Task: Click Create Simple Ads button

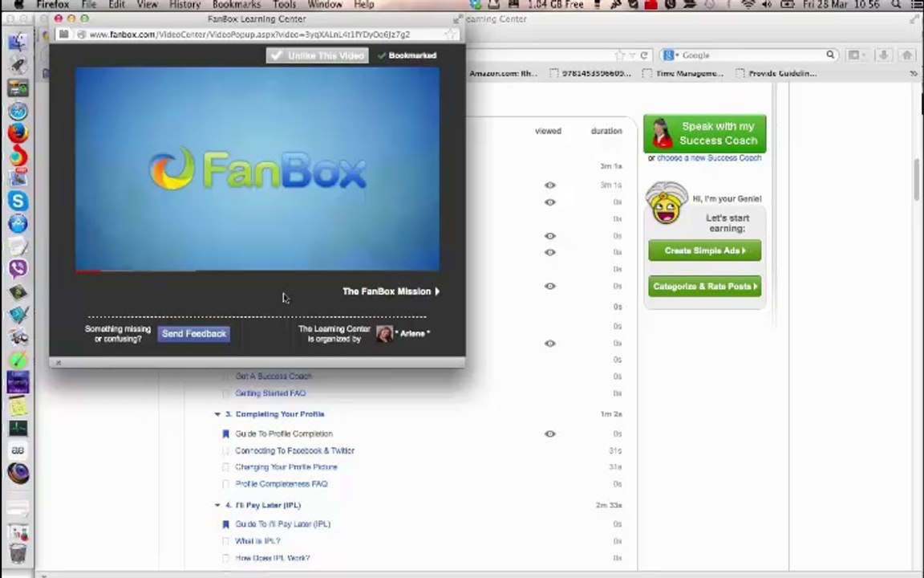Action: [705, 250]
